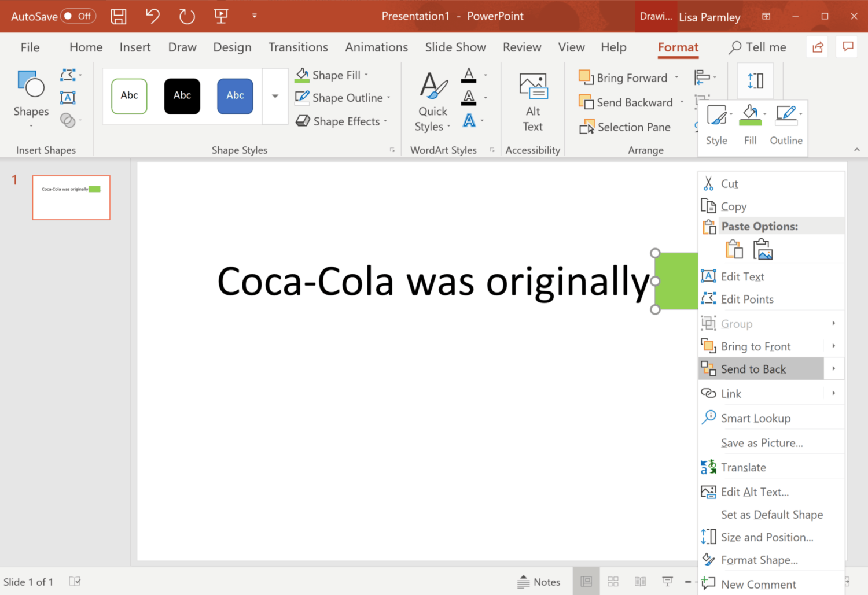Click the Merge Shapes icon
868x595 pixels.
point(69,120)
